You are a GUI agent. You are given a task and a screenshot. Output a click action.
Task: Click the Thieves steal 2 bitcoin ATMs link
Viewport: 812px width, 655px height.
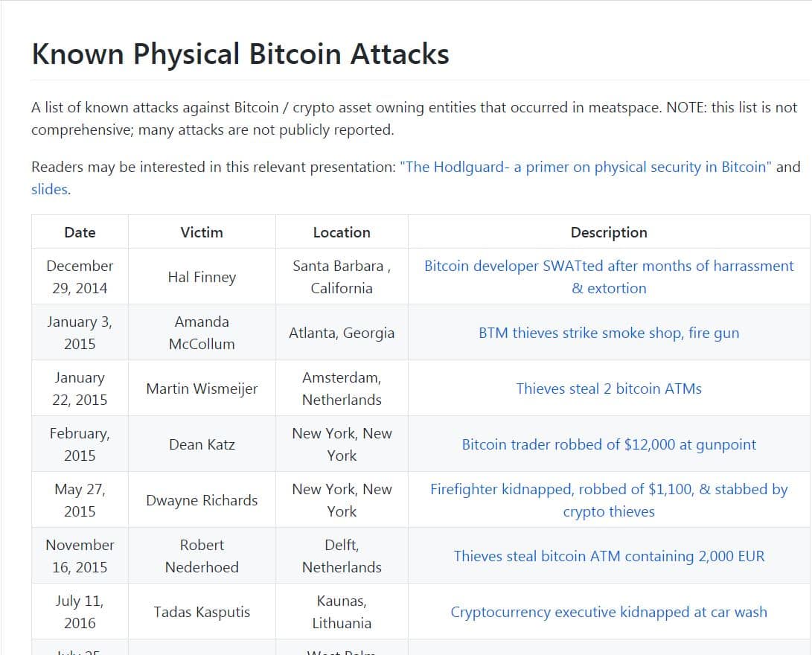[x=609, y=389]
